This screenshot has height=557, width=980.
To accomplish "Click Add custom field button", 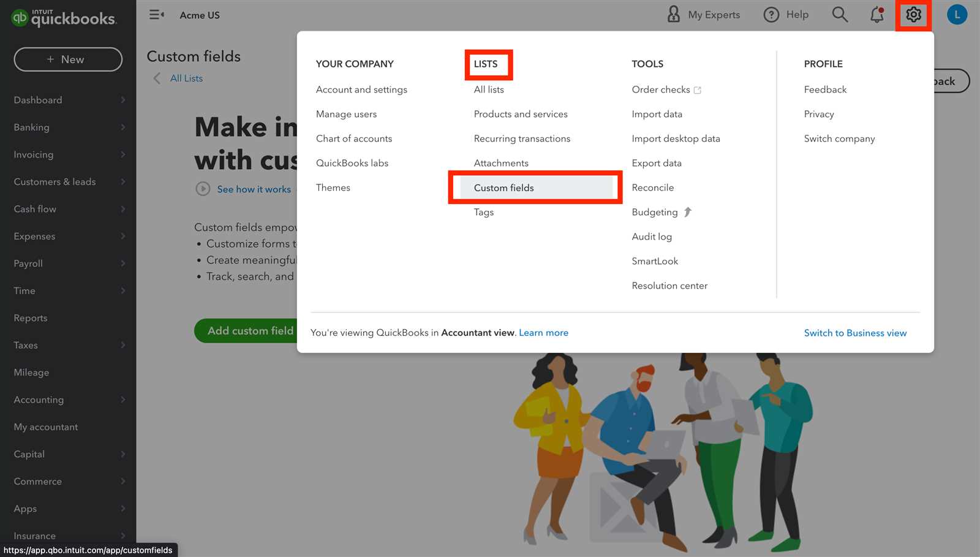I will tap(246, 331).
